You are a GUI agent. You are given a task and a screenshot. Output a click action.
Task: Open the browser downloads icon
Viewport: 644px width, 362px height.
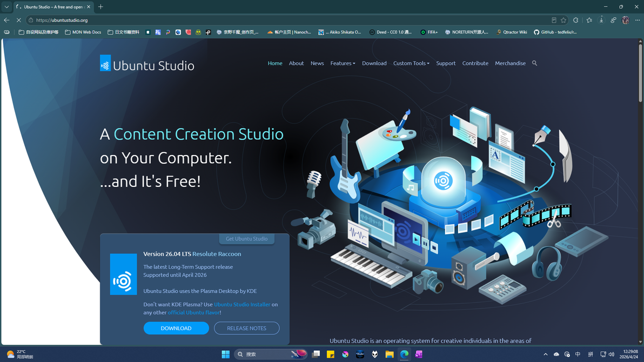pyautogui.click(x=601, y=20)
